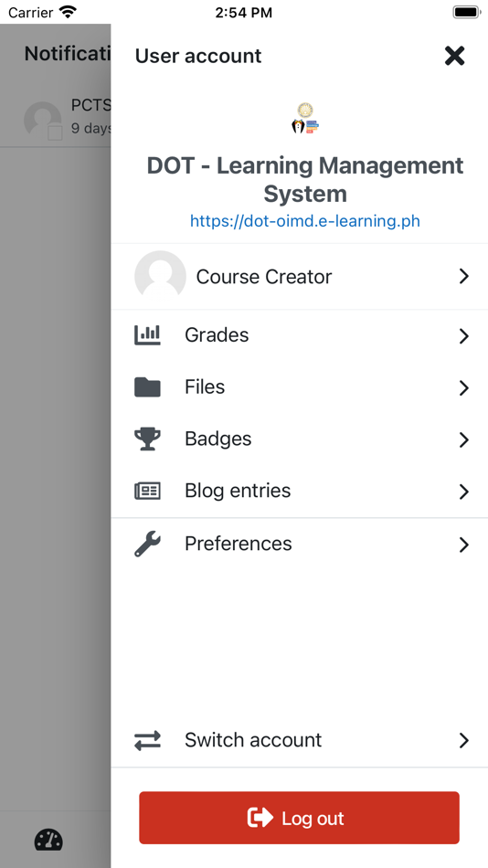Screen dimensions: 488x868
Task: Tap the dashboard gauge icon at bottom
Action: [48, 840]
